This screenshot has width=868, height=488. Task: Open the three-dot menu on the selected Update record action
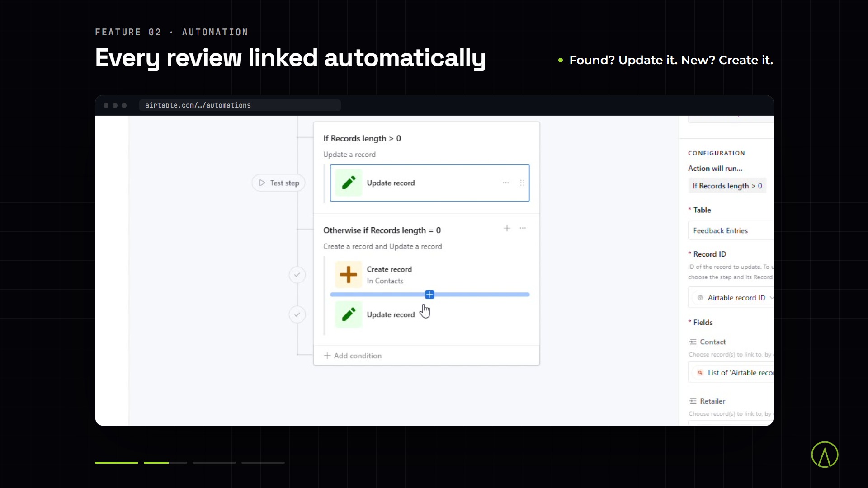click(506, 183)
